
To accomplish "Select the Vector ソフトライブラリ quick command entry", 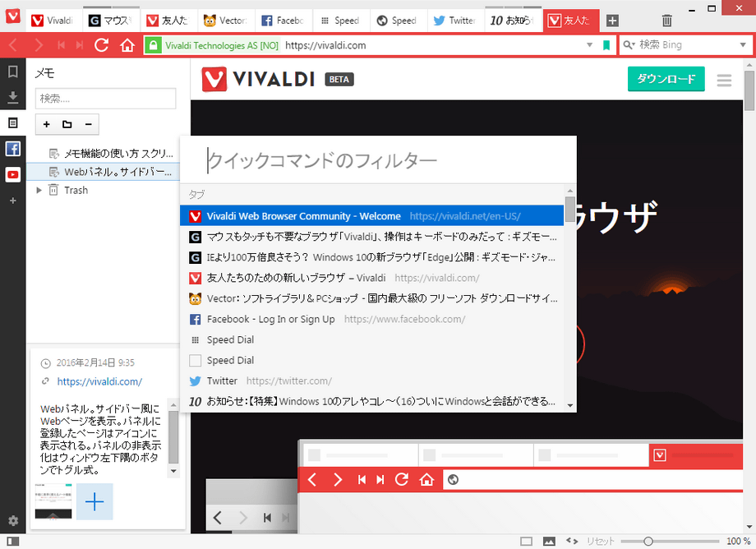I will [x=371, y=298].
